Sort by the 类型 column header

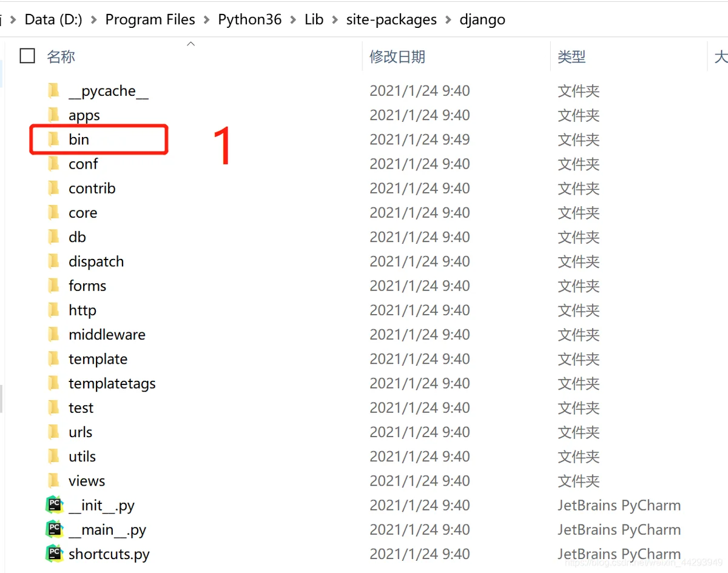571,57
